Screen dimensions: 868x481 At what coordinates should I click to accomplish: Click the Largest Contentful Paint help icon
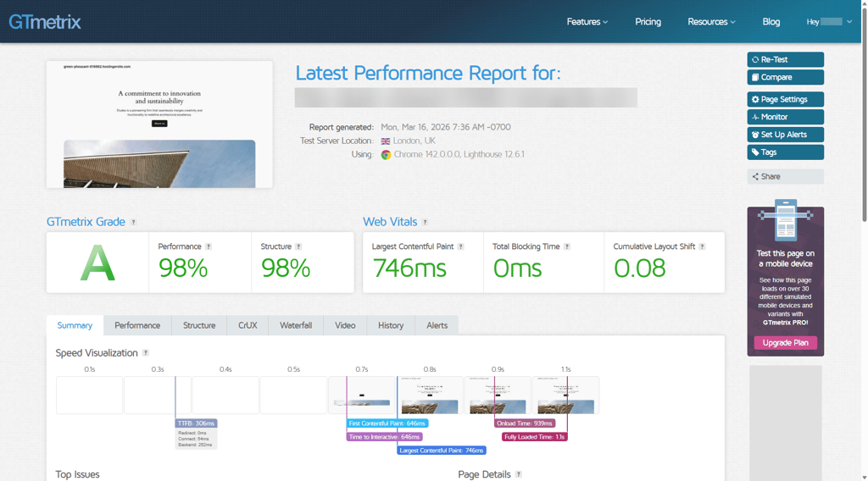[460, 246]
